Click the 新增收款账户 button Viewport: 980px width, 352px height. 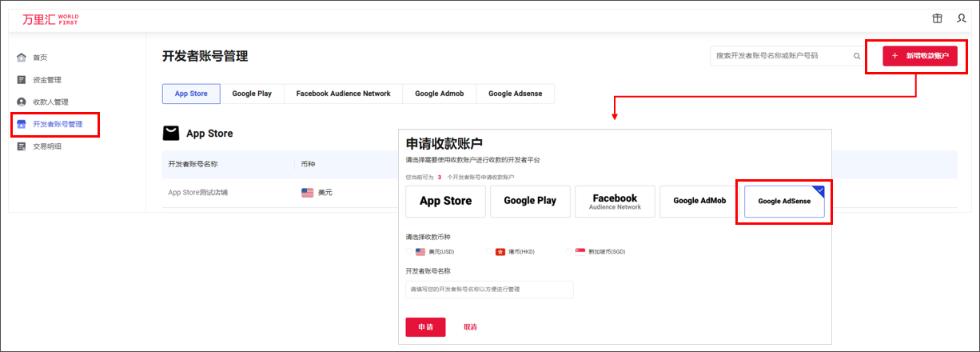[x=920, y=56]
